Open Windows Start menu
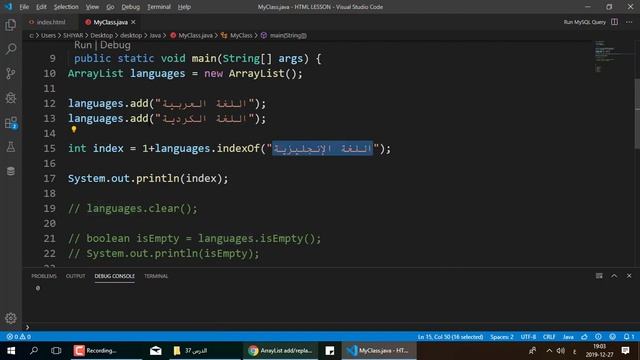Viewport: 640px width, 360px height. pyautogui.click(x=11, y=351)
